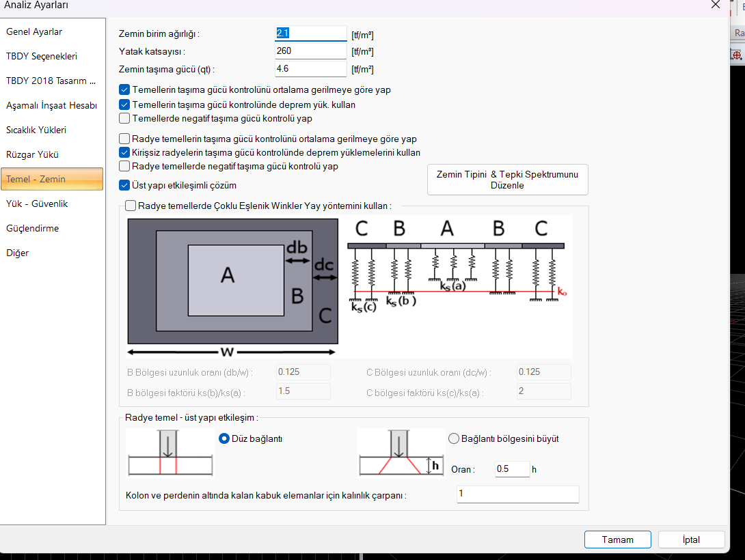Screen dimensions: 745x560
Task: Click the Oran value field
Action: (x=510, y=470)
